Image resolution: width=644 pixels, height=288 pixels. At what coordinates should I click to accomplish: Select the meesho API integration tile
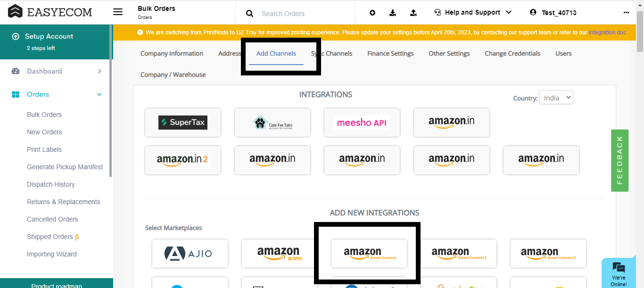point(362,123)
